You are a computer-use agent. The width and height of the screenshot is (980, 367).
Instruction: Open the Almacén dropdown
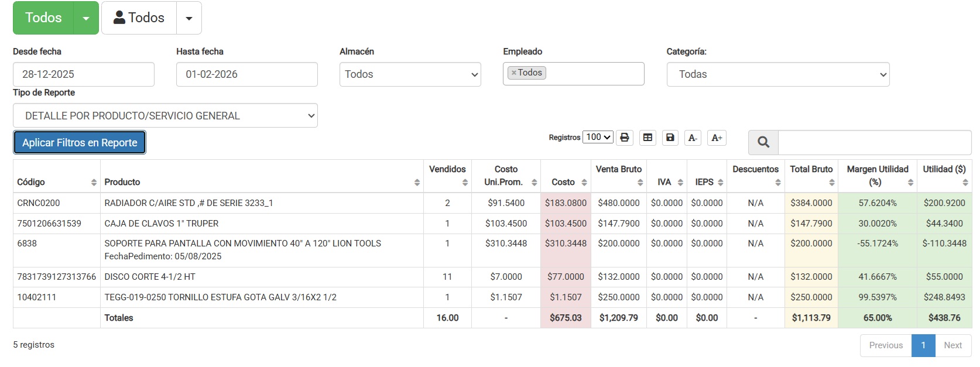(410, 74)
